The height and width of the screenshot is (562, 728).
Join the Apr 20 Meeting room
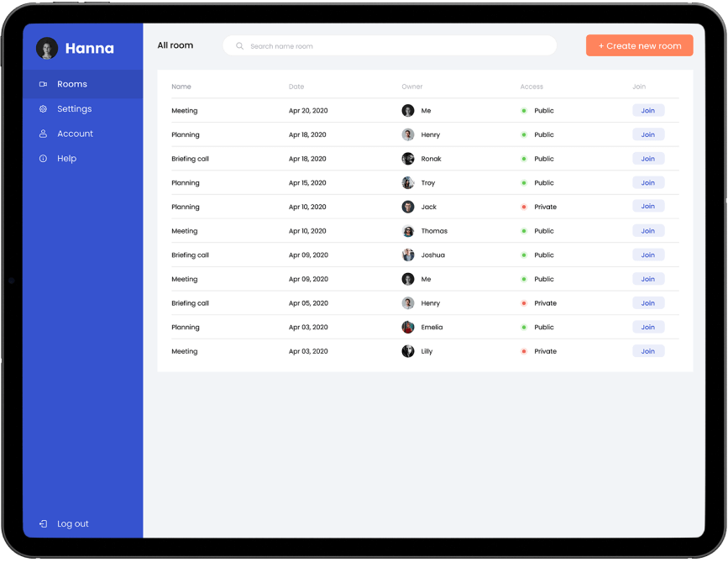[x=647, y=110]
